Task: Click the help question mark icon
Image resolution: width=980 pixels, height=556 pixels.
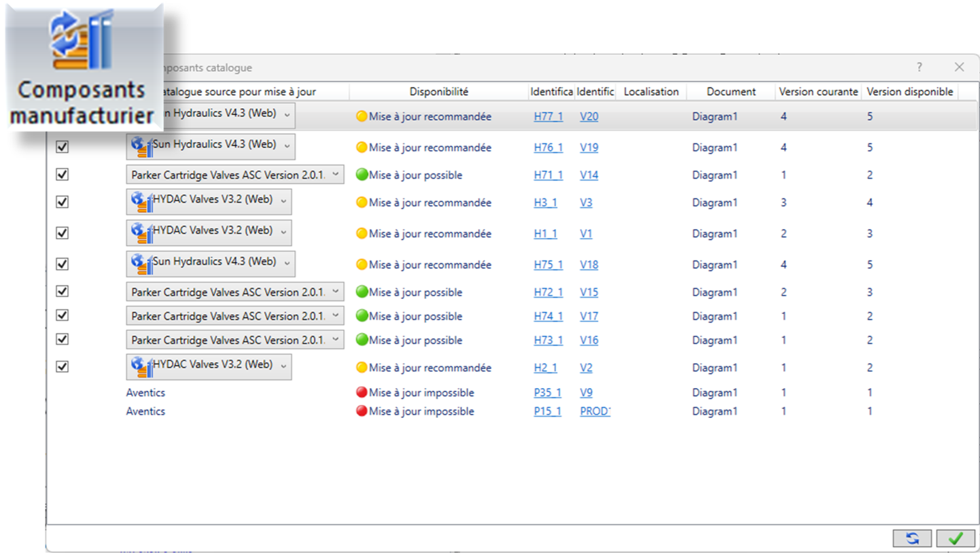Action: coord(920,67)
